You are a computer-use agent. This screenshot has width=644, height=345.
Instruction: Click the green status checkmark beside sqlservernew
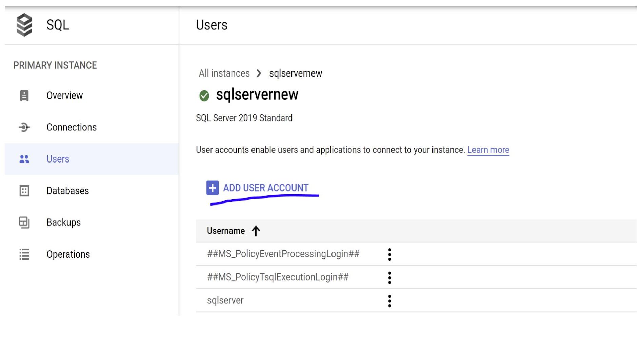pos(204,96)
